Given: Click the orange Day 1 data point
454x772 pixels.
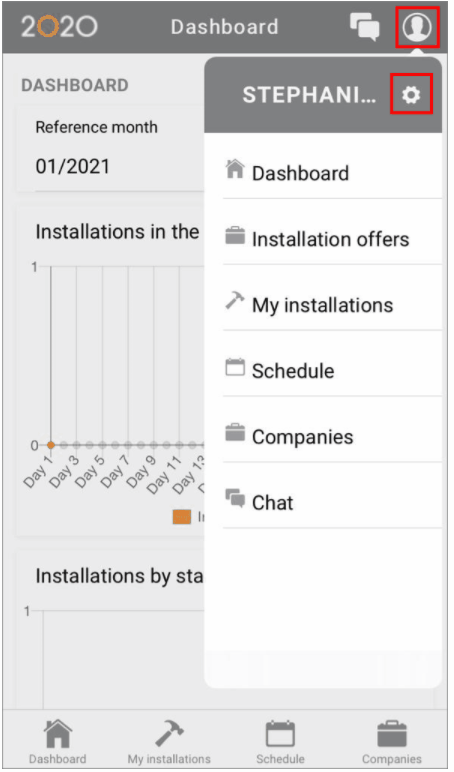Looking at the screenshot, I should 50,445.
